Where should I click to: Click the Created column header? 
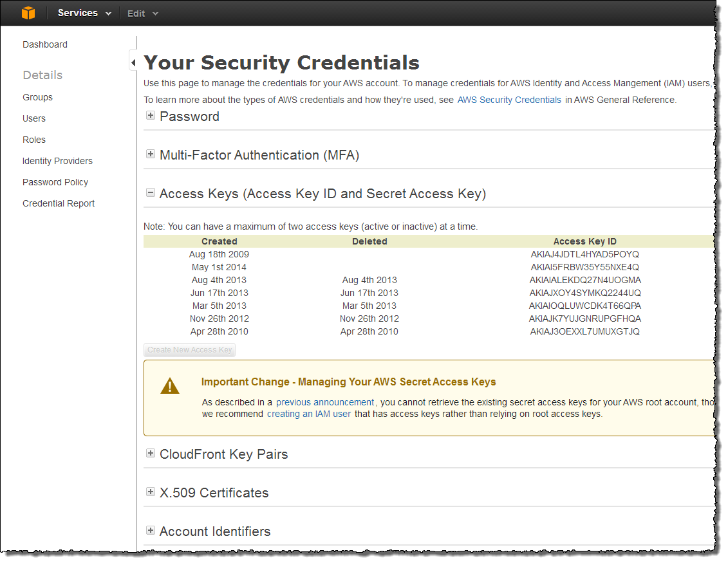219,241
